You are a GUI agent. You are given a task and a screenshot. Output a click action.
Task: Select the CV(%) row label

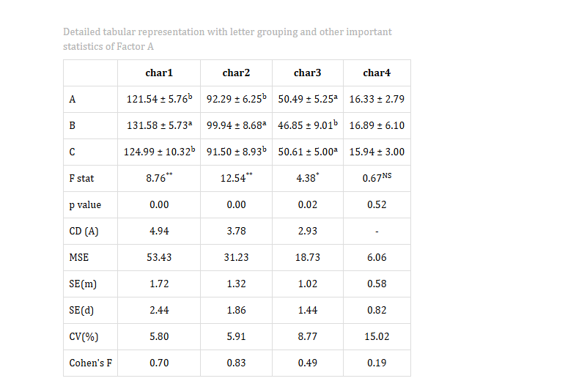84,336
